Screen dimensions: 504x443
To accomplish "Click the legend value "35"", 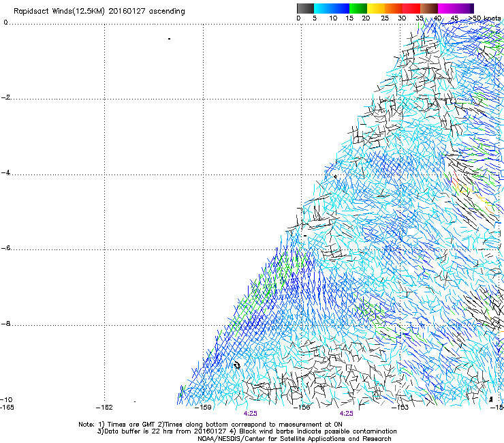I will tap(420, 18).
